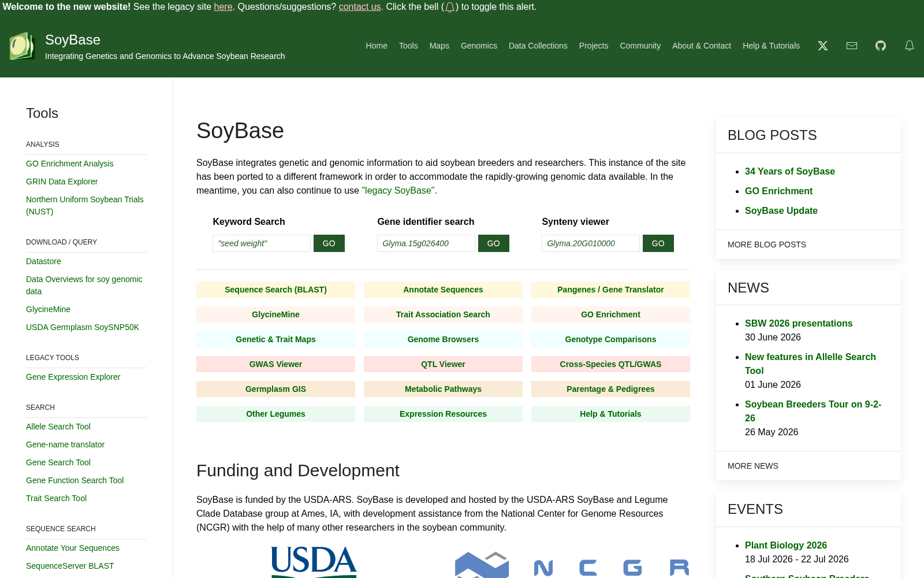Open Help & Tutorials in top navigation
This screenshot has width=924, height=578.
coord(771,46)
